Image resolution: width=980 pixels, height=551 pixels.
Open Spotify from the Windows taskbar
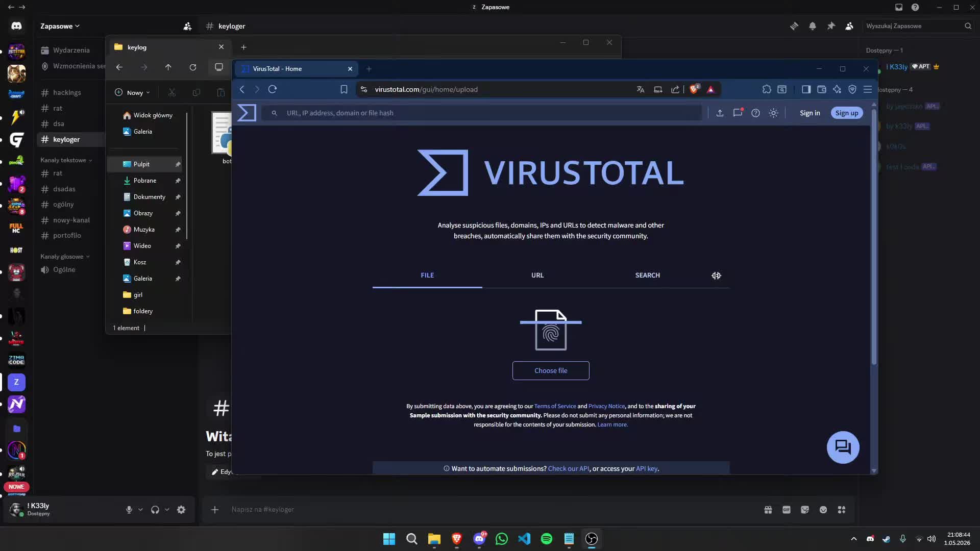547,539
